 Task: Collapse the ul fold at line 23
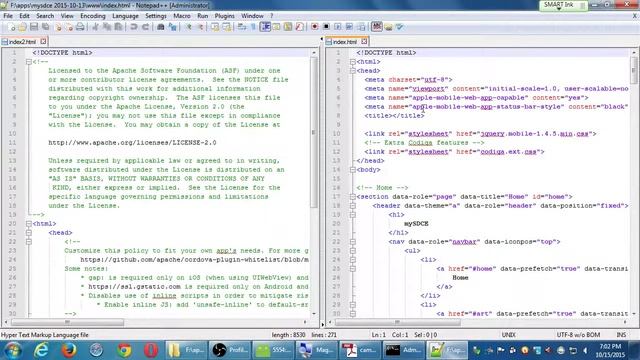click(x=353, y=251)
